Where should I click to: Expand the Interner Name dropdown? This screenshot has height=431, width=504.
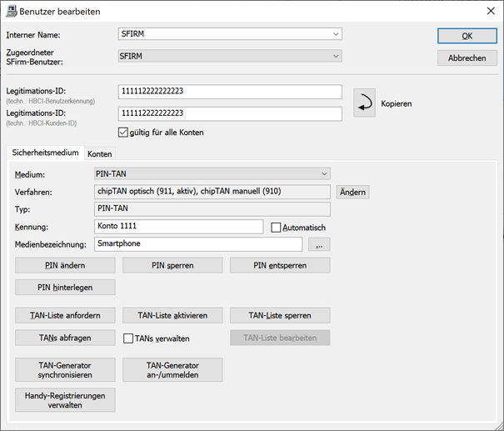[x=336, y=34]
